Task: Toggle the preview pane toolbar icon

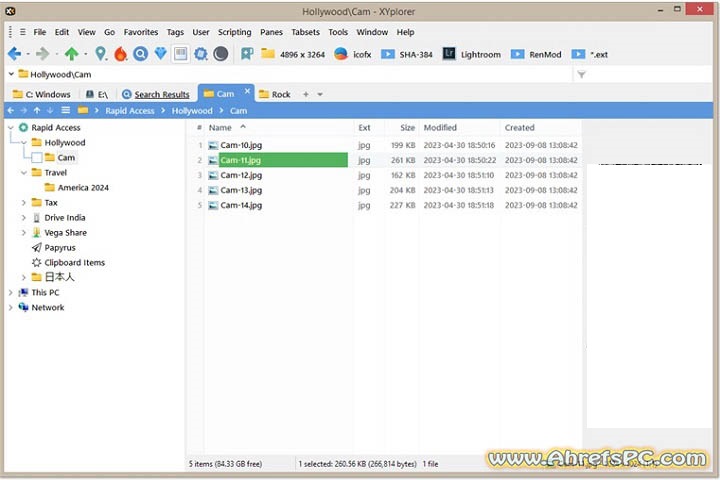Action: pos(180,54)
